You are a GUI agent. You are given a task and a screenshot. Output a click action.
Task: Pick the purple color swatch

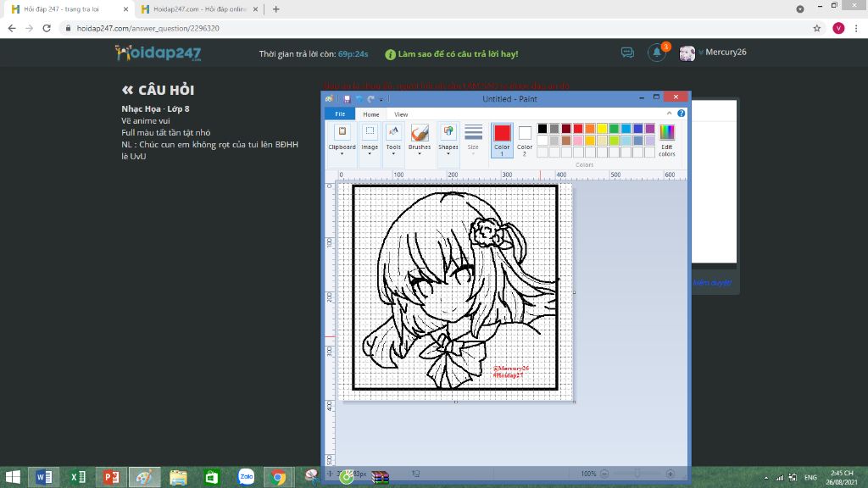pos(650,129)
